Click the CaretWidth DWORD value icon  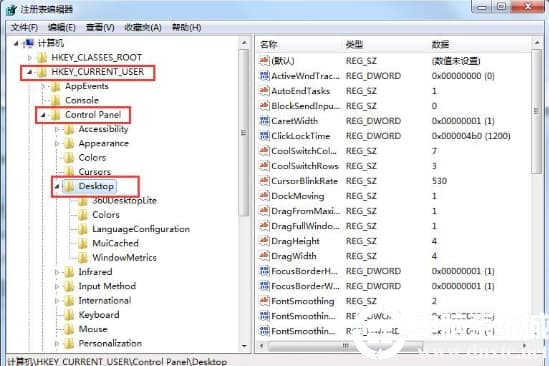[x=264, y=121]
